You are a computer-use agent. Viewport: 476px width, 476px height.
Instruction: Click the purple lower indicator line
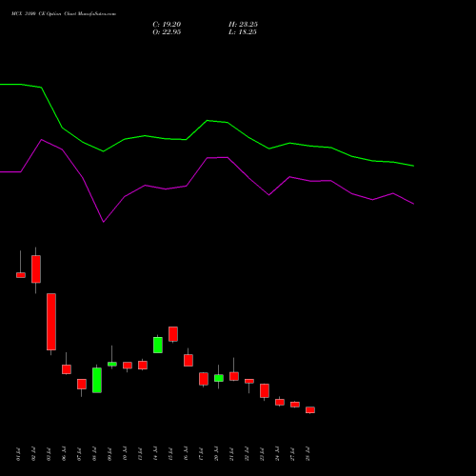[207, 158]
